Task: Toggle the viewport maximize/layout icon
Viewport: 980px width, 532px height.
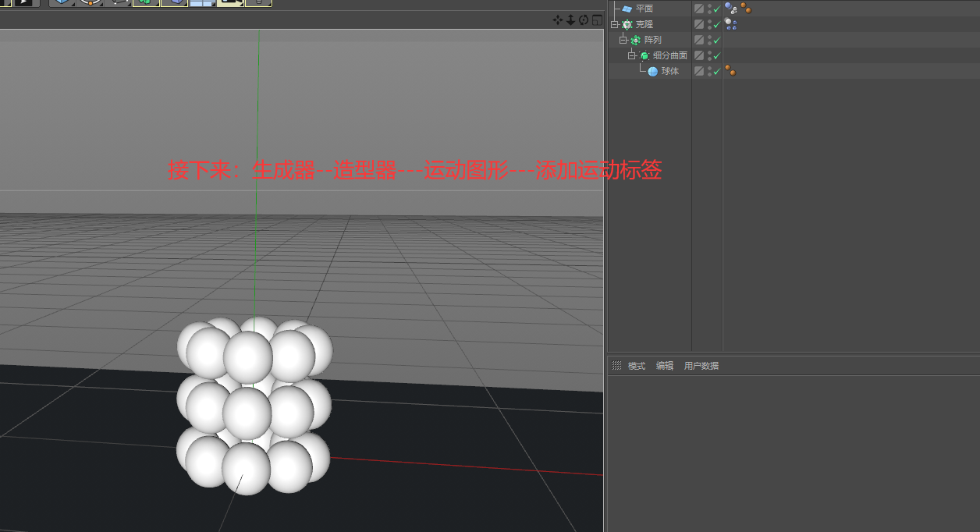Action: coord(597,20)
